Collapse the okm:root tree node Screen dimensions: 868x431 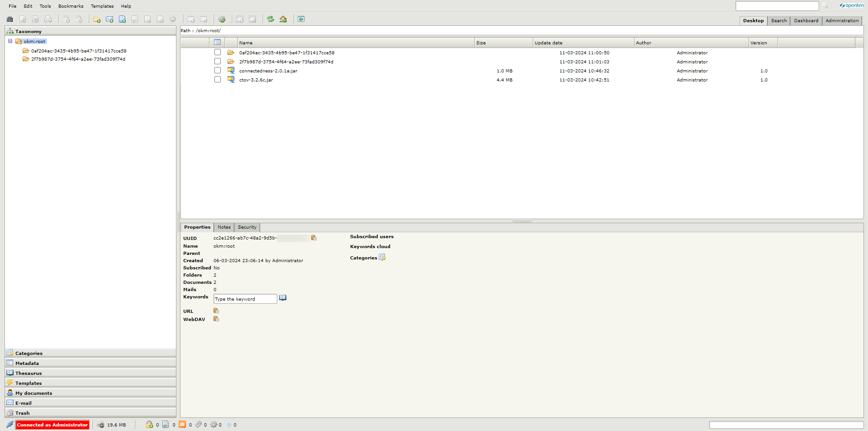[x=10, y=41]
